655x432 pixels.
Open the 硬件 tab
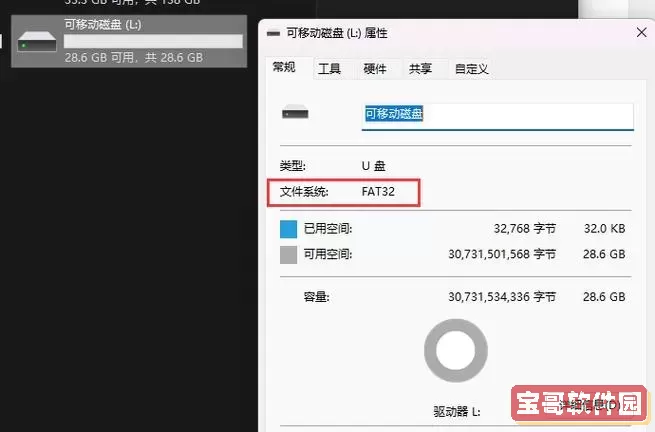click(x=375, y=69)
